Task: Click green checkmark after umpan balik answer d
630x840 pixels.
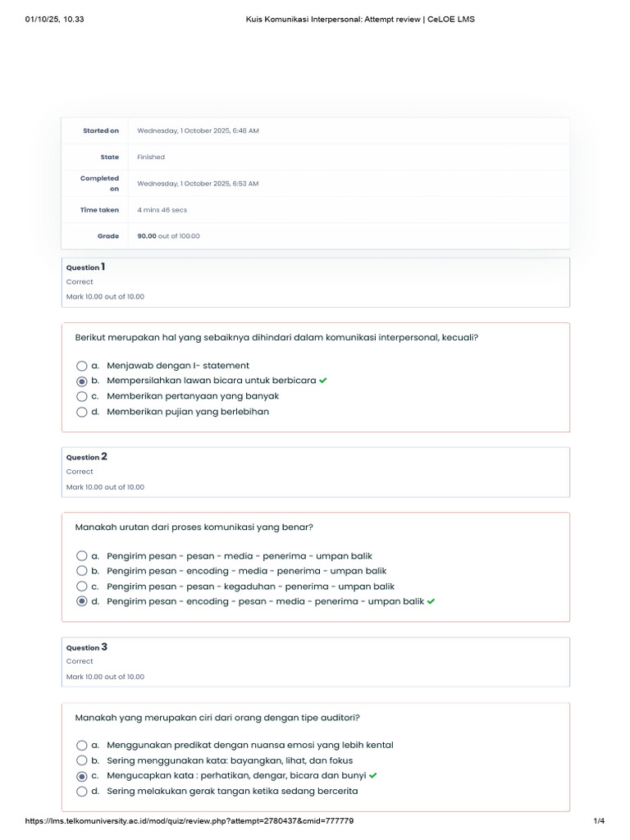Action: click(x=431, y=601)
